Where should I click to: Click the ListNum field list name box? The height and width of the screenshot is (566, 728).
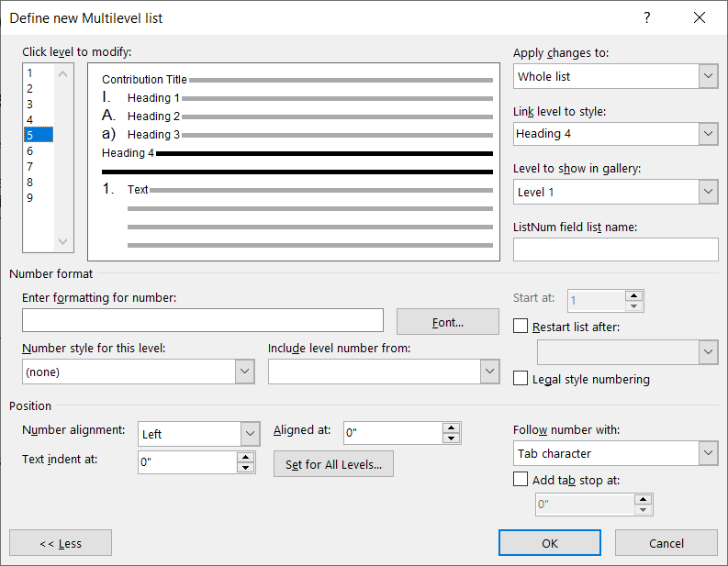tap(616, 250)
